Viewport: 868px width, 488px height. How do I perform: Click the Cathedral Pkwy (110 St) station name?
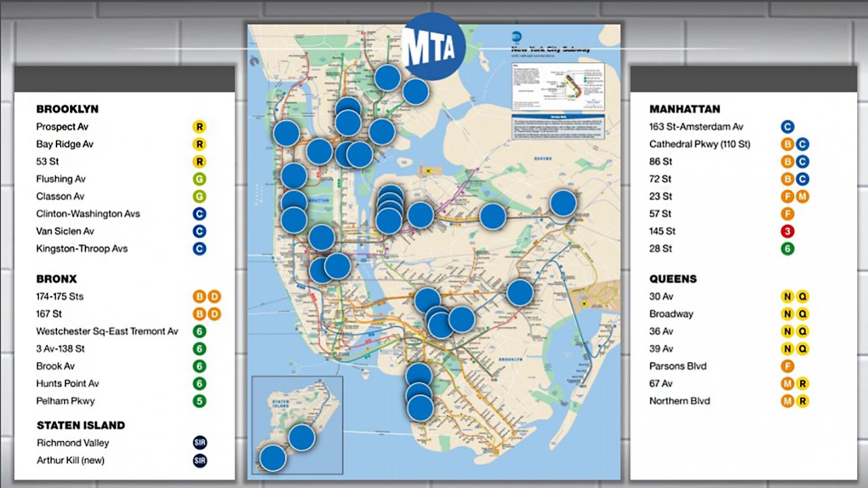click(x=700, y=144)
